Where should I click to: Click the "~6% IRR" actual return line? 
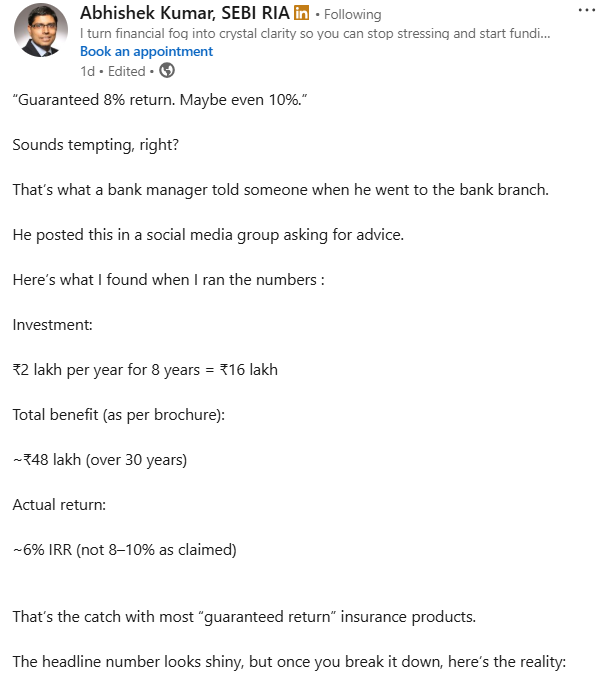tap(124, 550)
